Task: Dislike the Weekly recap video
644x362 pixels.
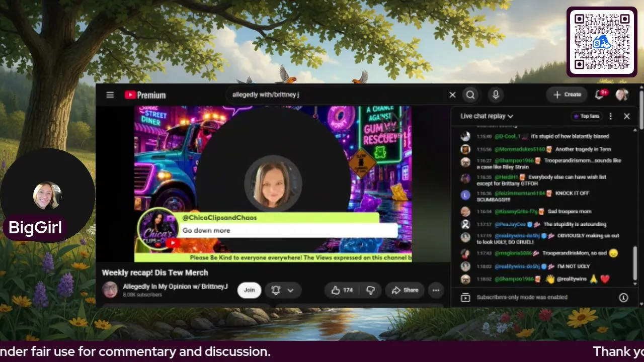Action: [x=371, y=290]
